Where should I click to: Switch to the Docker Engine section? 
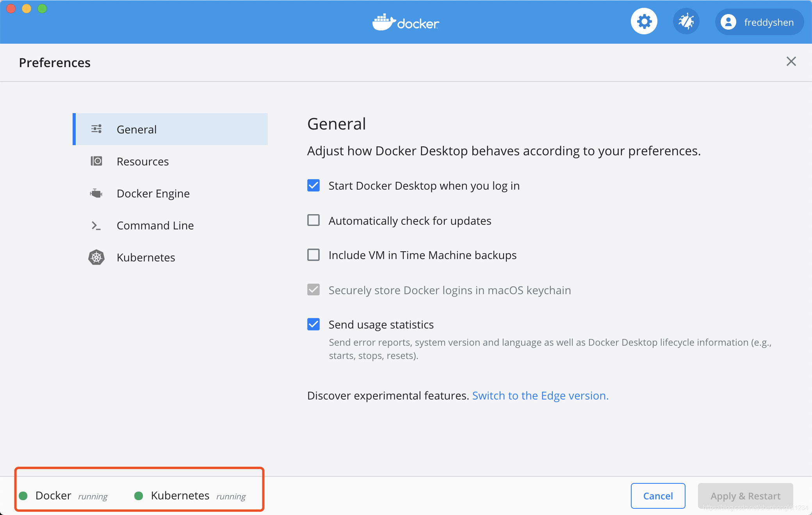pos(153,194)
